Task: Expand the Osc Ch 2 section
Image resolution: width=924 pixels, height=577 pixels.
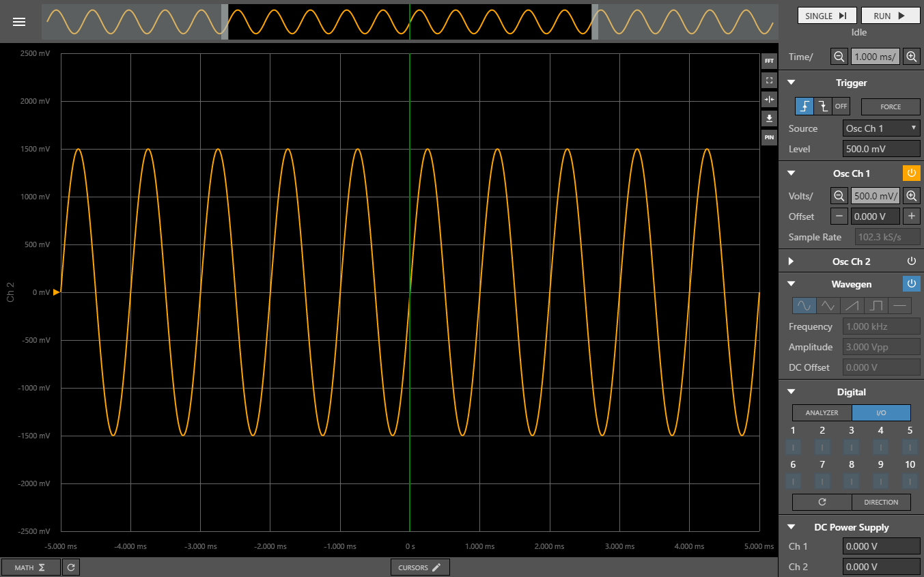Action: [x=791, y=261]
